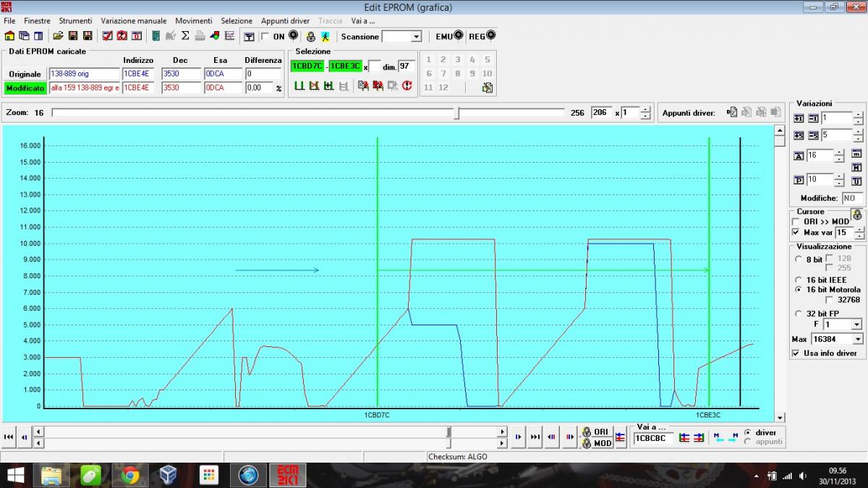
Task: Click the jump-to-end navigation icon
Action: tap(535, 437)
